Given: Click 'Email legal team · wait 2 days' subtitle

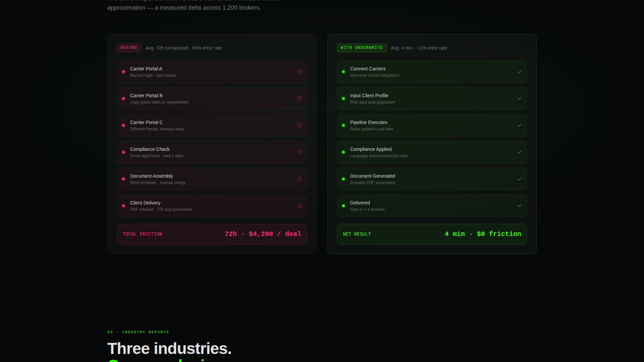Looking at the screenshot, I should (157, 156).
